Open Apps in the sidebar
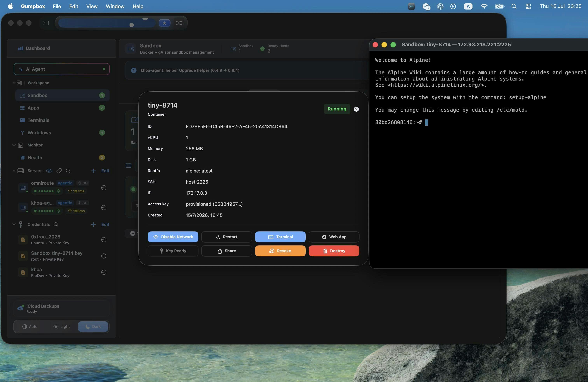Screen dimensions: 588x382 point(62,108)
